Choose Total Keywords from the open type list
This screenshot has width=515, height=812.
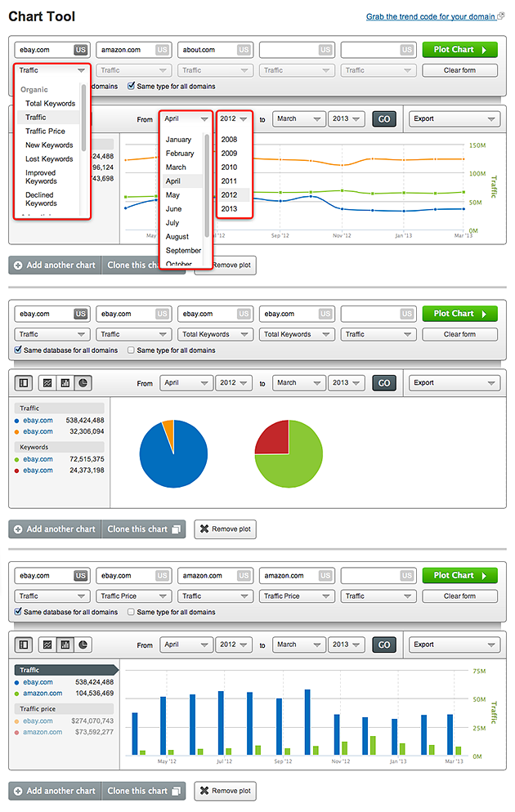click(x=50, y=104)
